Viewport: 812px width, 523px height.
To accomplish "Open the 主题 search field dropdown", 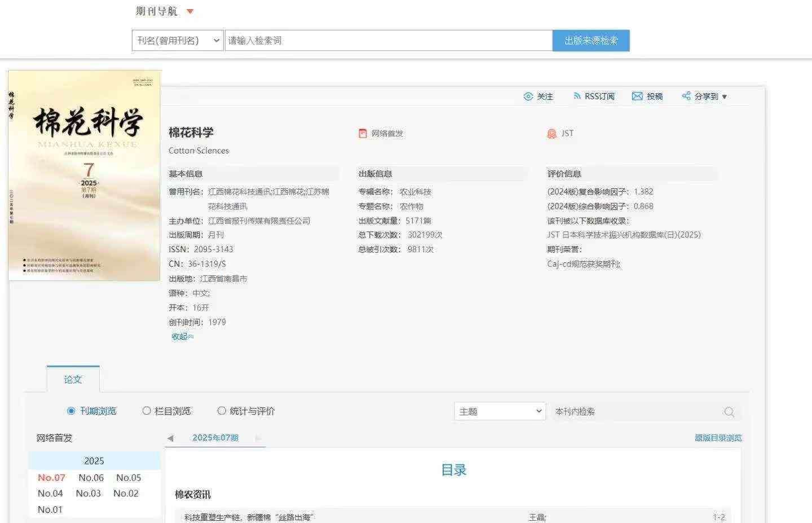I will click(x=500, y=412).
